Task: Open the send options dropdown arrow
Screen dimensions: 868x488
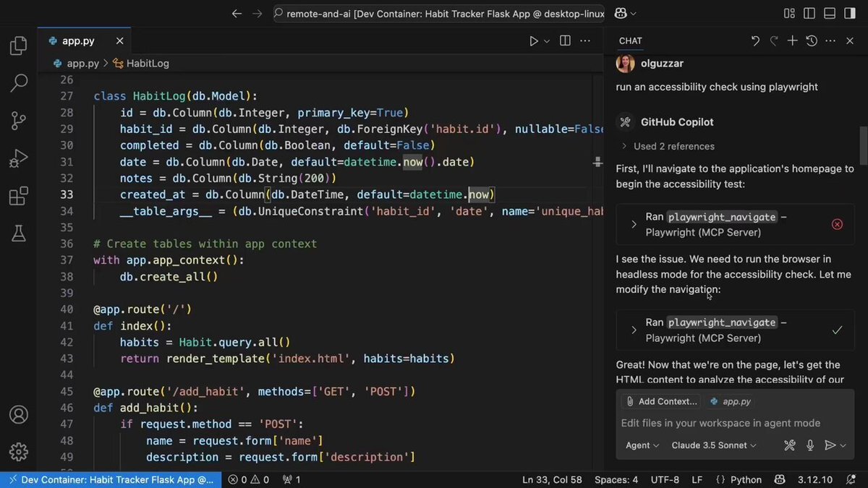Action: tap(843, 445)
